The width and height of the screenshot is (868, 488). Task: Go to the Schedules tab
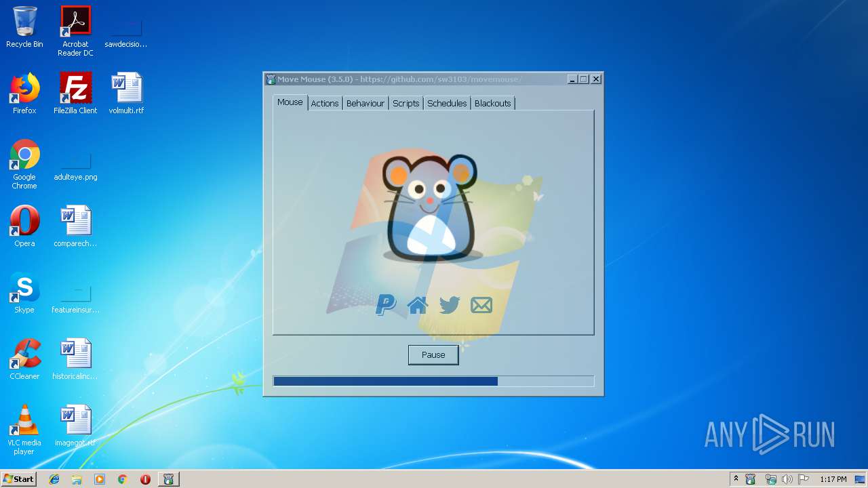[x=447, y=103]
